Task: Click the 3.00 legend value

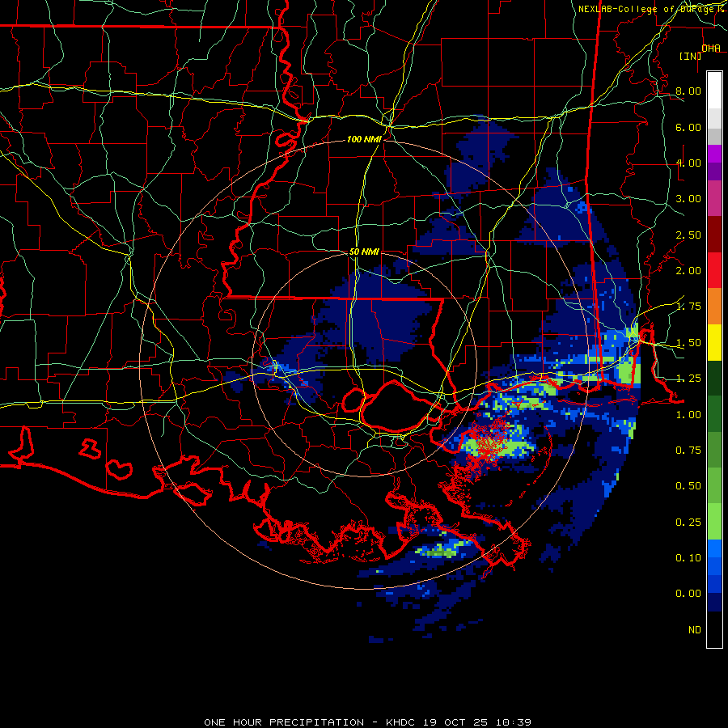Action: 688,199
